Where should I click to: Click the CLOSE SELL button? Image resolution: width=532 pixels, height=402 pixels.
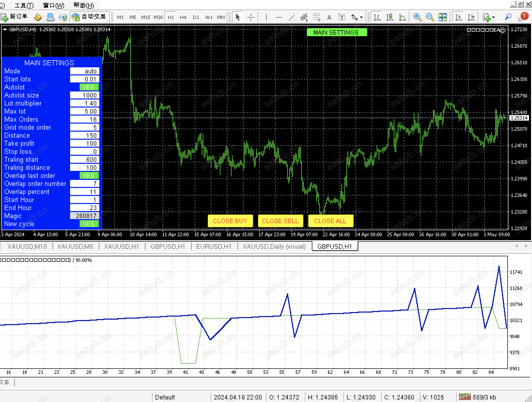[x=280, y=221]
